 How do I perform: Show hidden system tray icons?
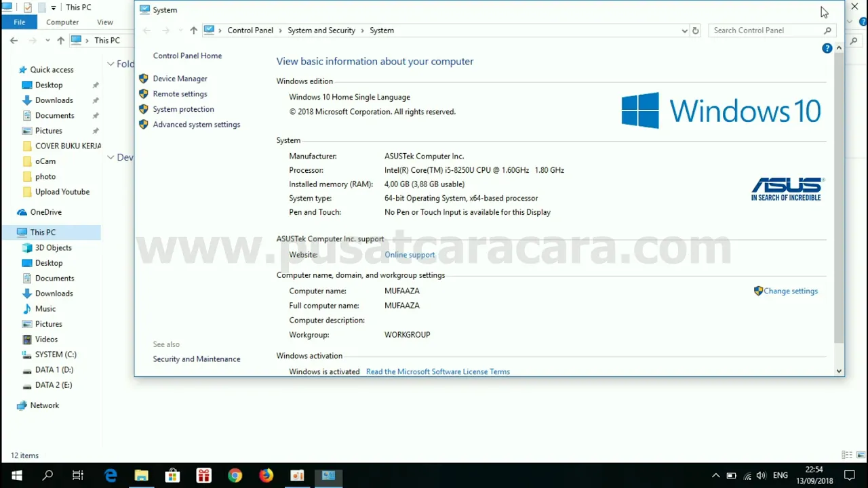click(715, 476)
